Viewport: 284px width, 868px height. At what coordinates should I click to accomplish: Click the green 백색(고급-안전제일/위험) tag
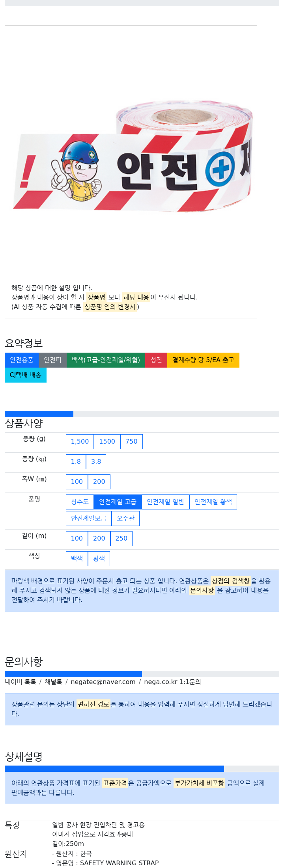pyautogui.click(x=106, y=360)
